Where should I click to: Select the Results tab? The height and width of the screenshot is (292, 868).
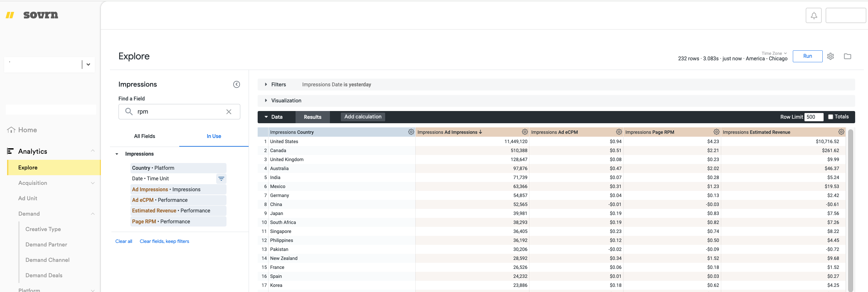(312, 117)
